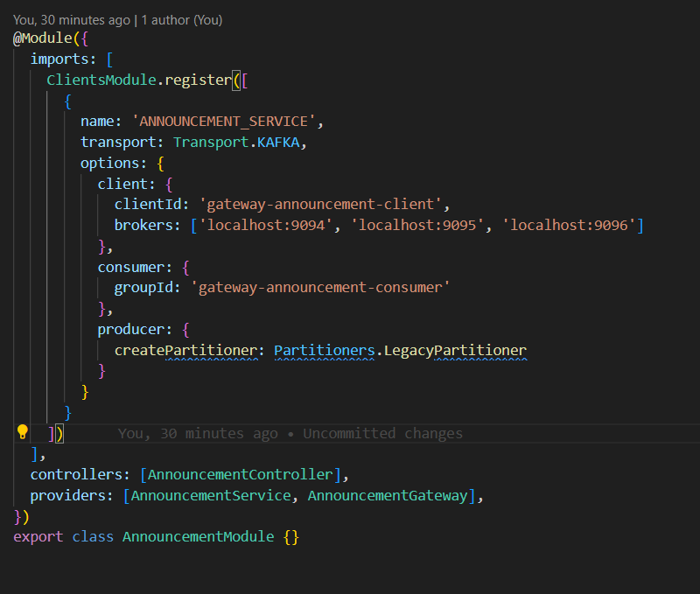Click the underlined createPartitioner key
Screen dimensions: 700x594
pos(185,350)
